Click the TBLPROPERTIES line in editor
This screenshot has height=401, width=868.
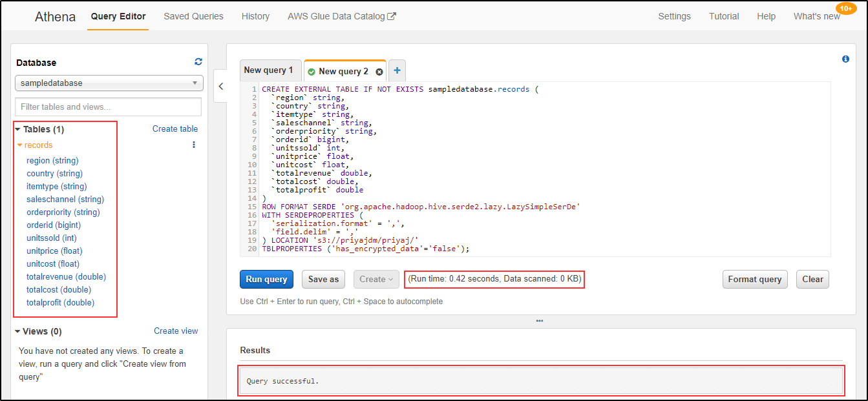point(366,249)
